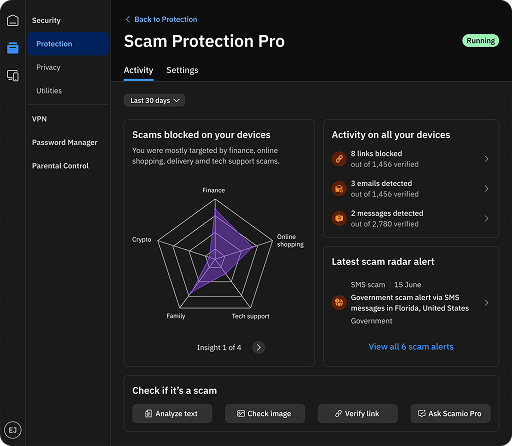This screenshot has height=446, width=512.
Task: Open the dashboard home icon in the sidebar
Action: [x=13, y=20]
